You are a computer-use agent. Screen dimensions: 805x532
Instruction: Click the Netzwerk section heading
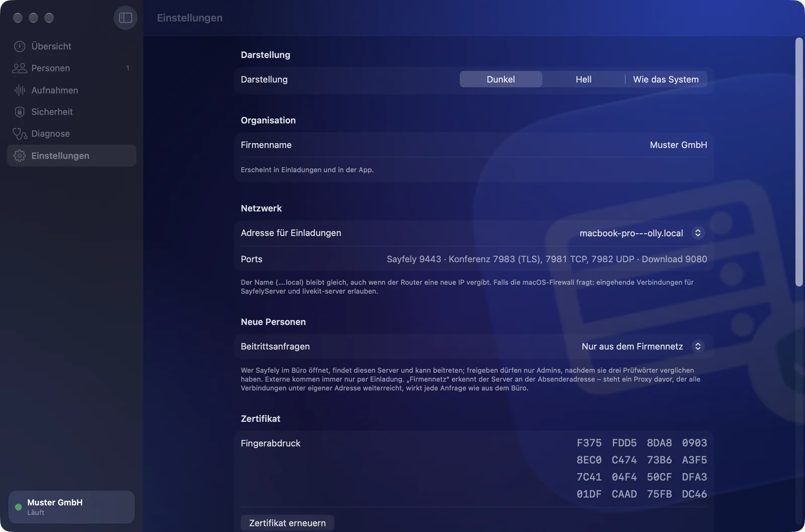tap(261, 208)
